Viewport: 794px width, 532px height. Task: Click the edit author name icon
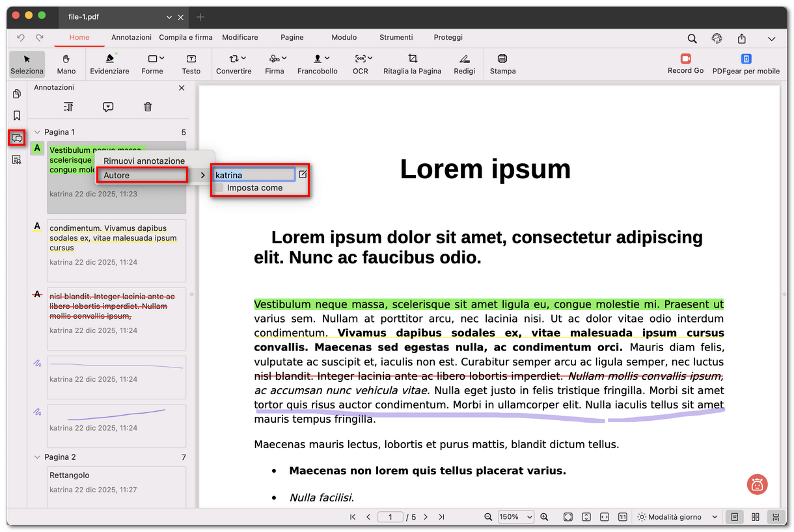[x=303, y=174]
